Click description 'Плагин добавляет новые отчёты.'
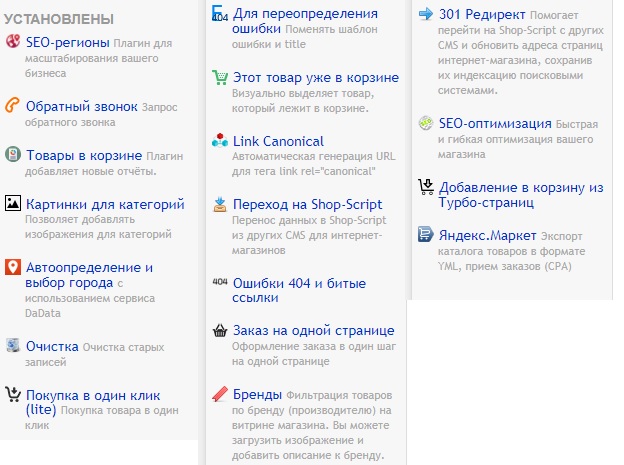The height and width of the screenshot is (465, 624). [104, 164]
